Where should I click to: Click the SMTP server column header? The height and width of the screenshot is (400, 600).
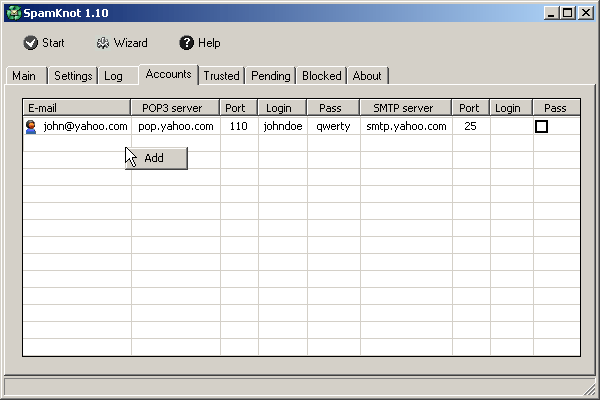(406, 108)
